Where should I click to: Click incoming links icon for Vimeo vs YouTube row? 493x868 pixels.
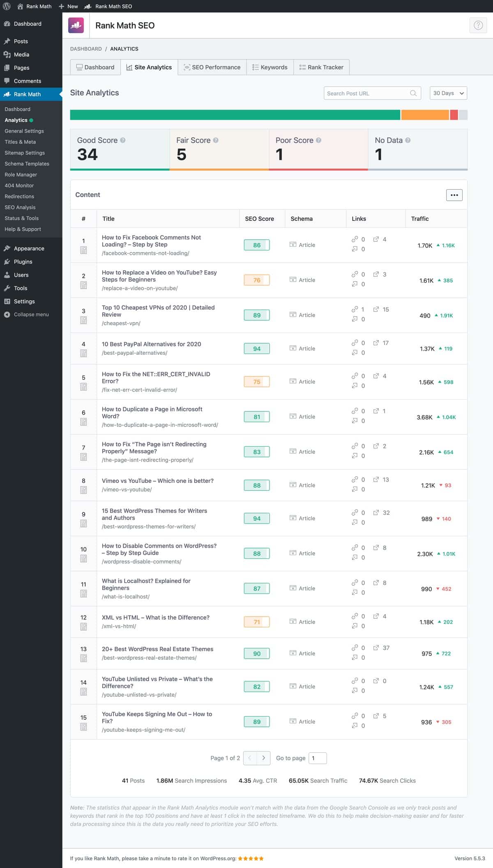[x=355, y=489]
